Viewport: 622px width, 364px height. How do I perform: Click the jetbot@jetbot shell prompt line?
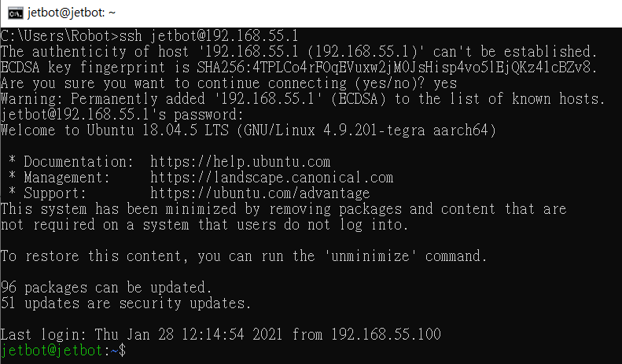point(63,351)
